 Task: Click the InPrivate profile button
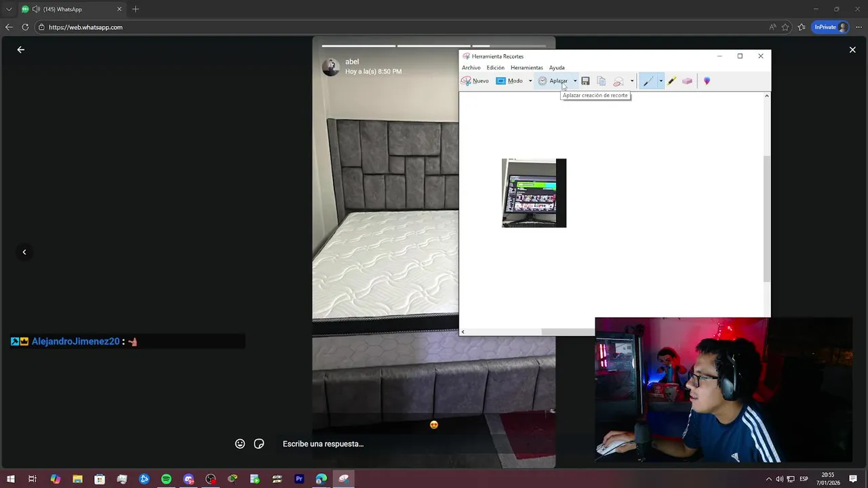click(x=831, y=27)
